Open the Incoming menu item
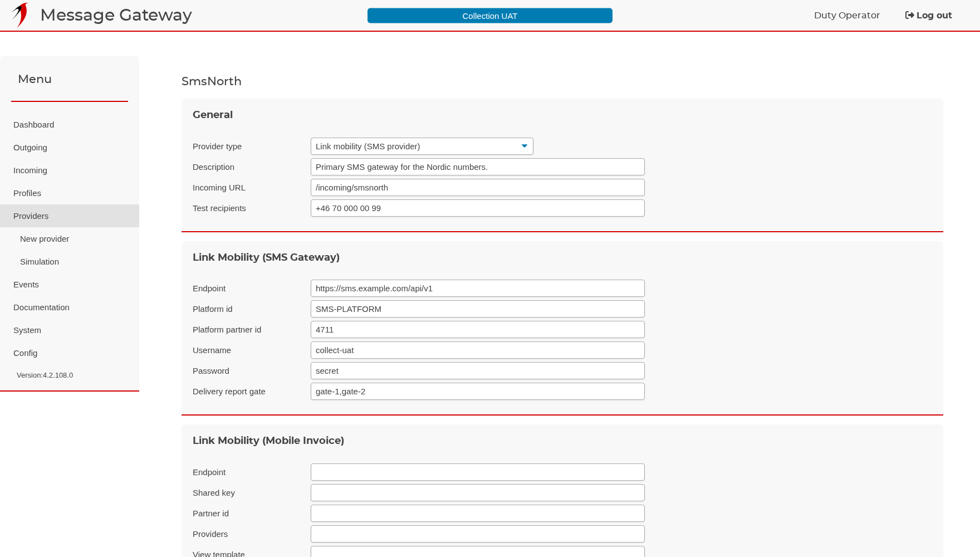980x557 pixels. (70, 170)
